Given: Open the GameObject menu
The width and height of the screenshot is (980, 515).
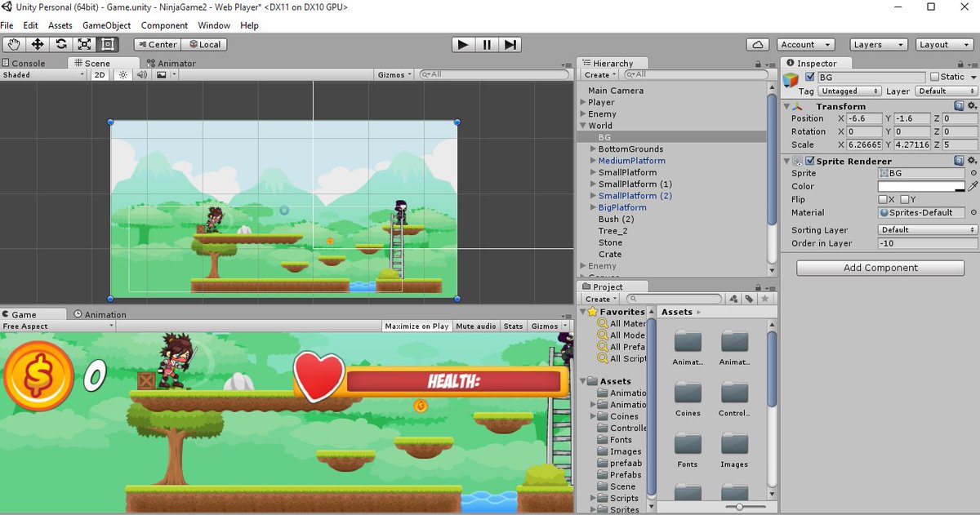Looking at the screenshot, I should coord(106,25).
